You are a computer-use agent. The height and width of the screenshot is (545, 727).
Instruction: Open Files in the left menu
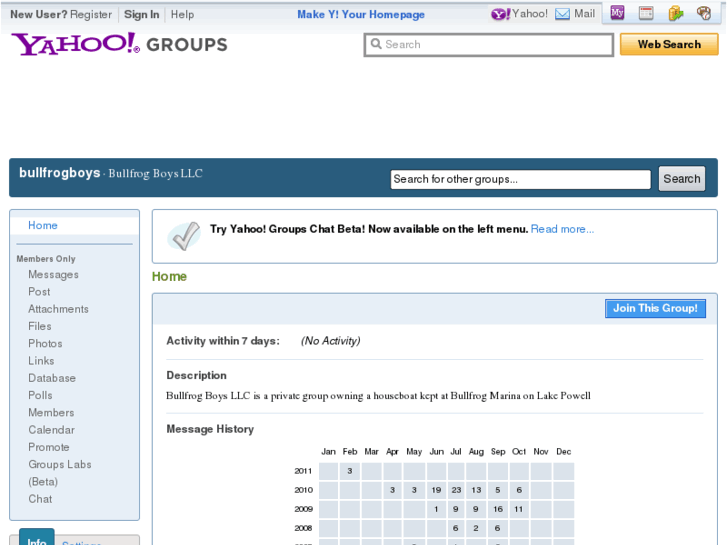pos(39,326)
